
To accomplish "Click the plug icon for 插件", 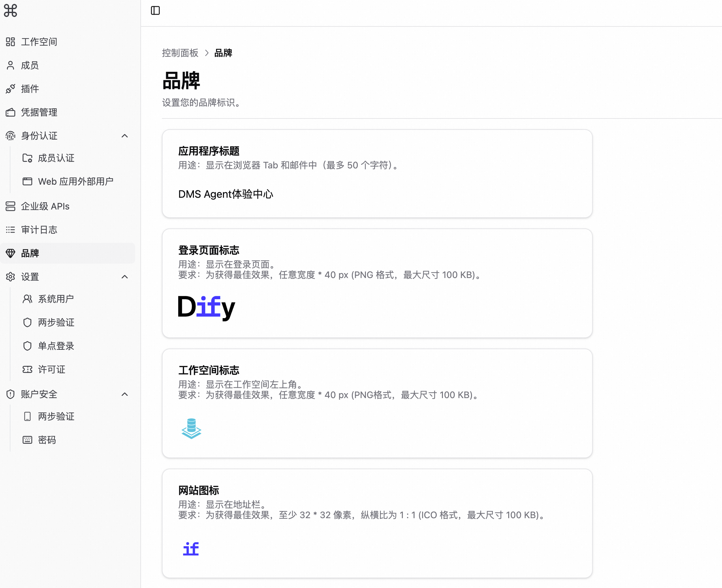I will [10, 89].
